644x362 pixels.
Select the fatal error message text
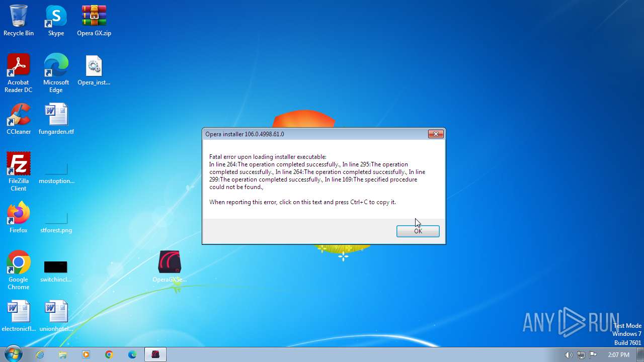click(317, 172)
